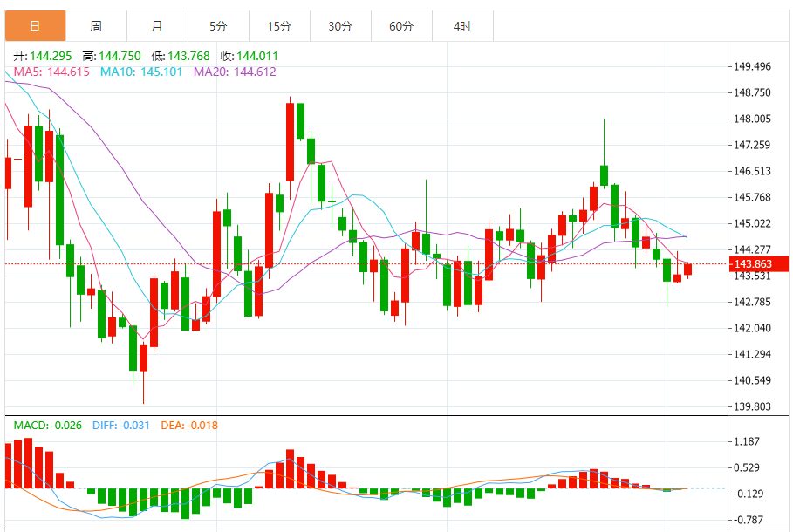Open the 4时 timeframe tab
This screenshot has width=793, height=532.
(x=462, y=26)
